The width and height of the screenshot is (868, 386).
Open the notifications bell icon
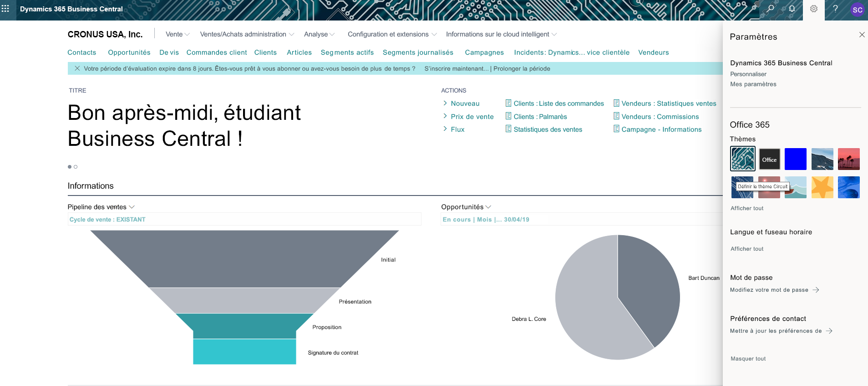click(x=792, y=9)
